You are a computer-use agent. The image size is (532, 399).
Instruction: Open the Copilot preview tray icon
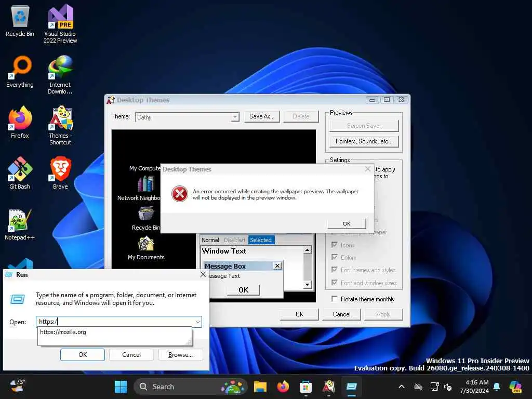515,387
